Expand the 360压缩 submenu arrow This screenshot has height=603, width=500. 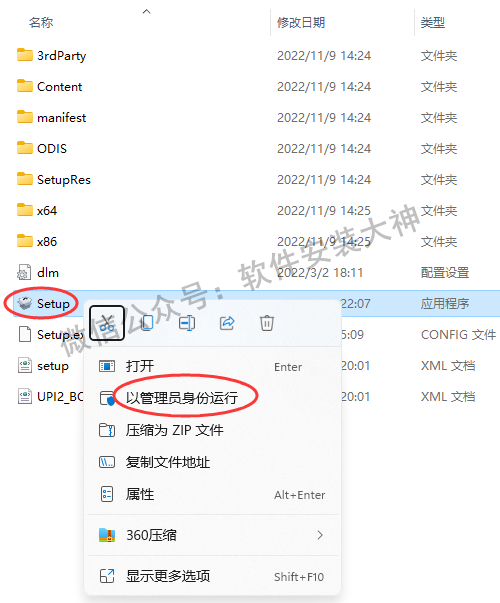pyautogui.click(x=320, y=535)
